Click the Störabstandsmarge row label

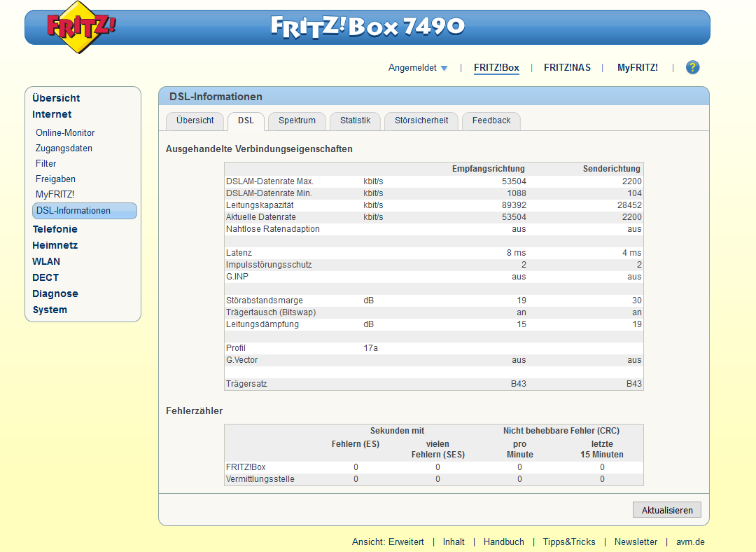coord(264,300)
